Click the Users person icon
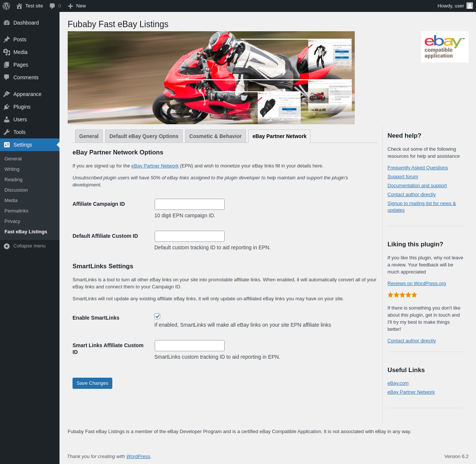 click(7, 119)
